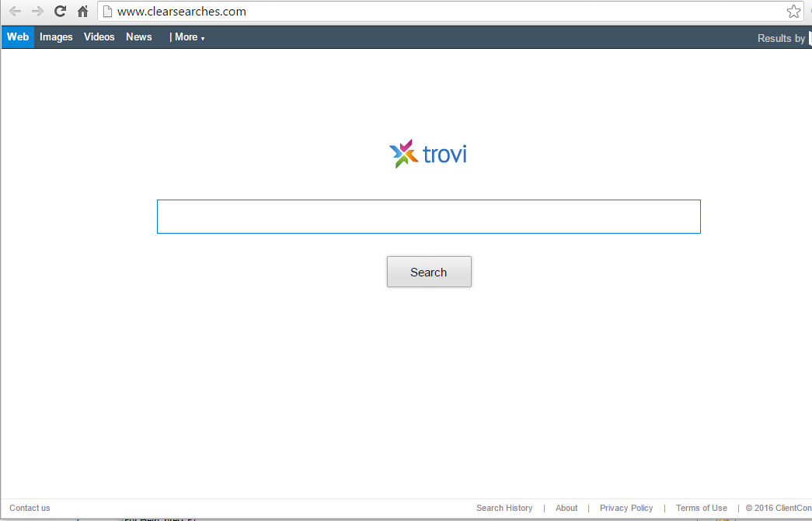This screenshot has width=812, height=521.
Task: Bookmark page with the star icon
Action: 793,12
